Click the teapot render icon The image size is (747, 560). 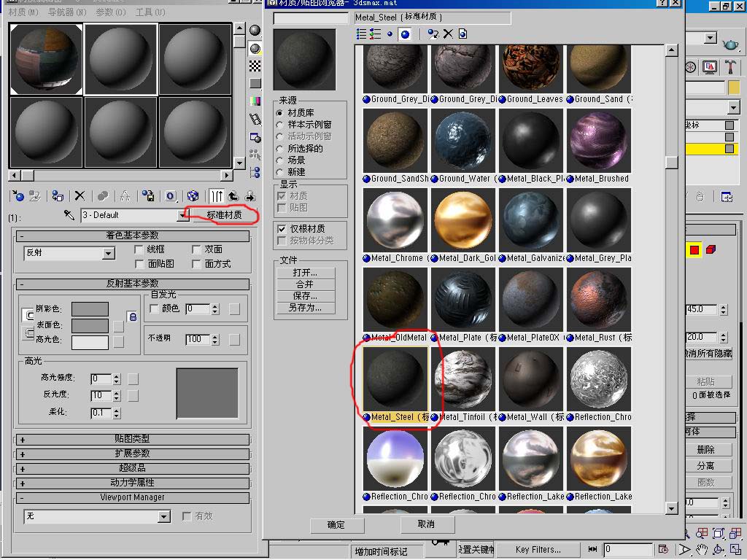coord(730,44)
